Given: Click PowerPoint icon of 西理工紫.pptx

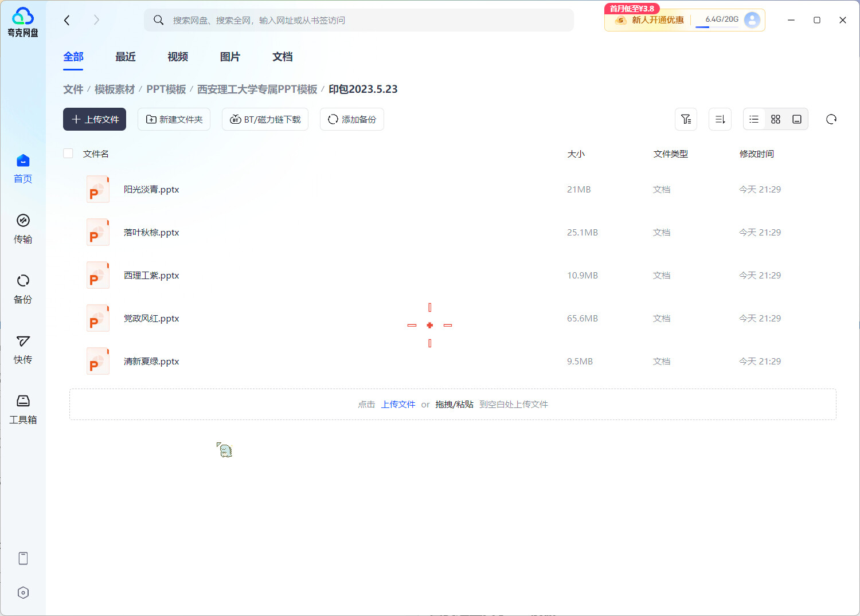Looking at the screenshot, I should [x=98, y=275].
